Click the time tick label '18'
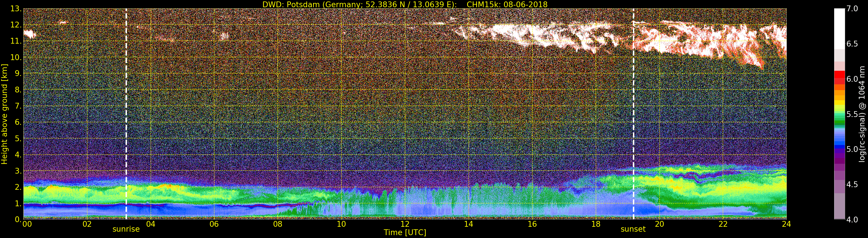Screen dimensions: 868x238 tap(596, 224)
